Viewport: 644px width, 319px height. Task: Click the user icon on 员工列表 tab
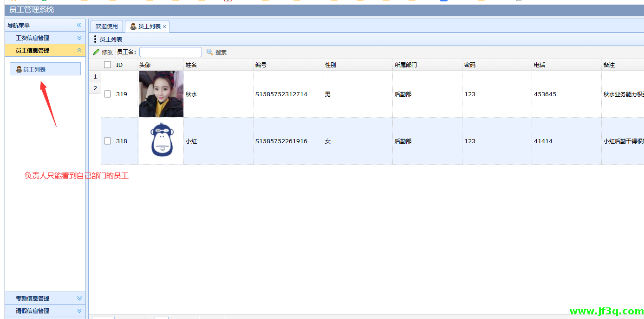click(133, 27)
